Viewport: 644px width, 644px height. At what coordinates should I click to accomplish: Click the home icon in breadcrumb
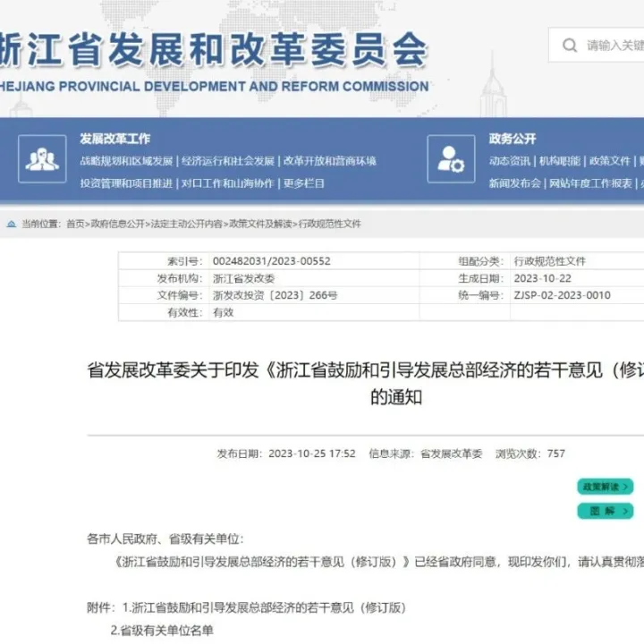click(x=12, y=224)
